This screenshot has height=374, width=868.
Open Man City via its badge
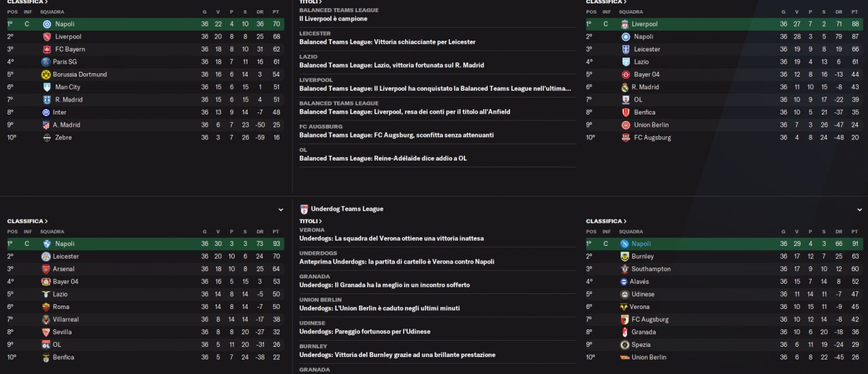(47, 87)
